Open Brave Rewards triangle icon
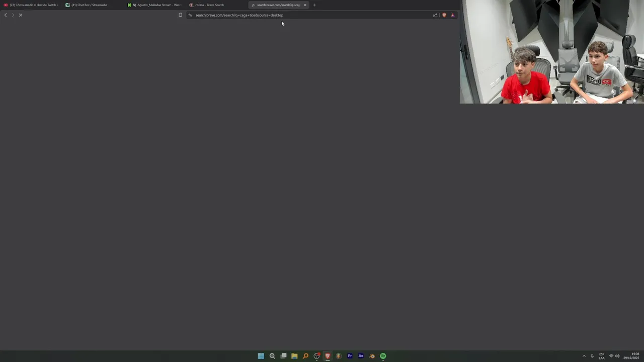 click(x=452, y=15)
